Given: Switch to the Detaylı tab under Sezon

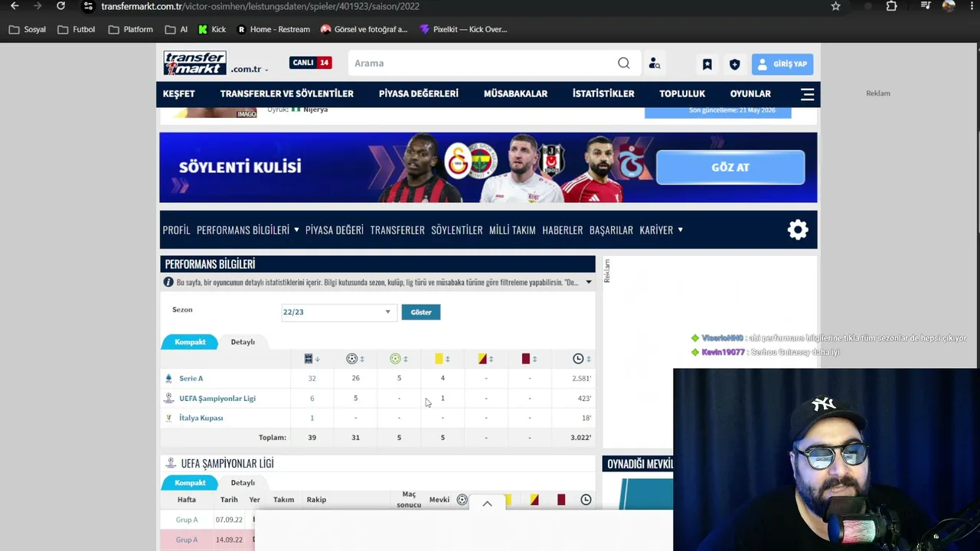Looking at the screenshot, I should click(x=243, y=342).
